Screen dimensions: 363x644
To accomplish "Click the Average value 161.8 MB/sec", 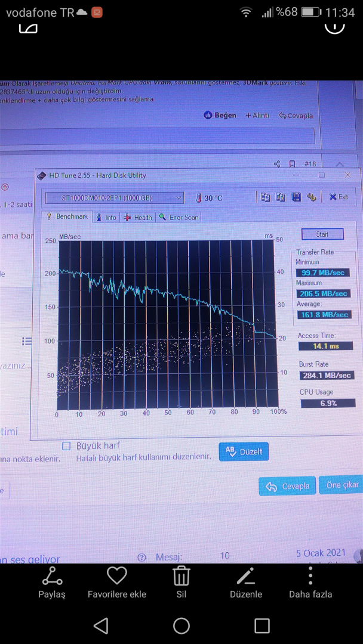I will (x=324, y=315).
